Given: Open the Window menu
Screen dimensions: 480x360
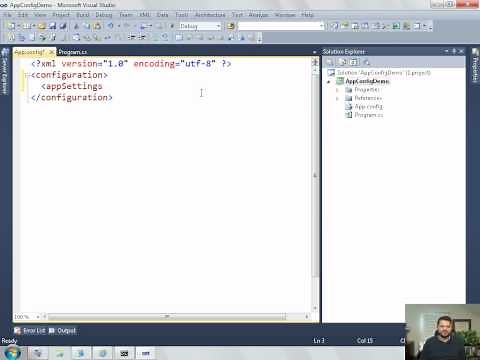Looking at the screenshot, I should [285, 15].
